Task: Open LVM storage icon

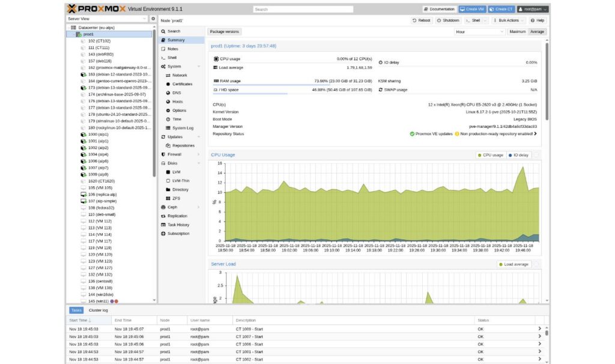Action: 168,172
